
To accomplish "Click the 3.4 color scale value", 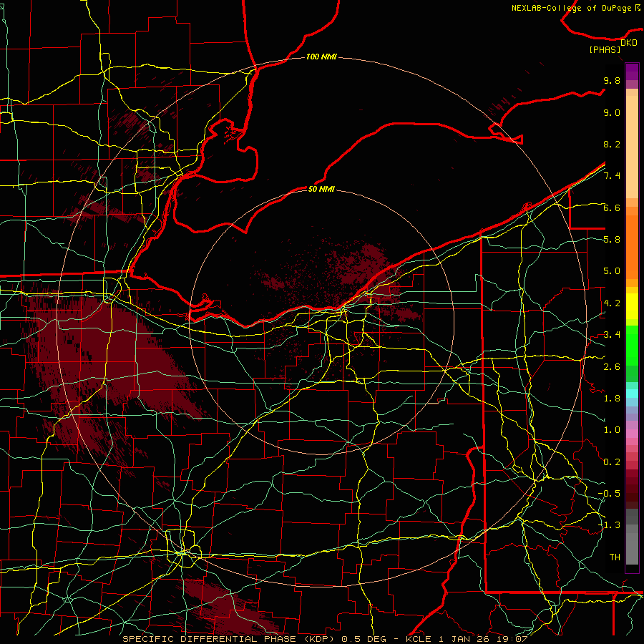I will [x=612, y=335].
